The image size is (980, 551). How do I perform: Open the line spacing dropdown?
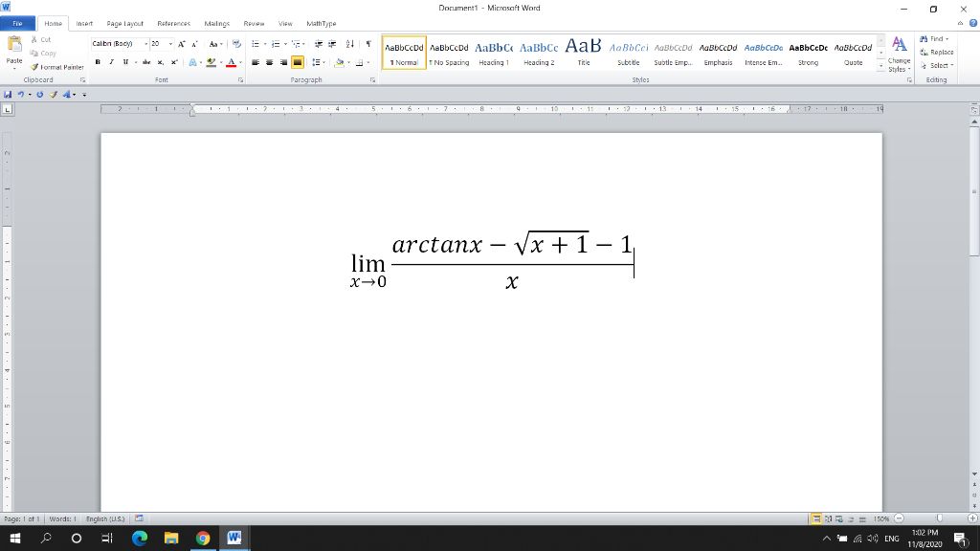pos(318,62)
